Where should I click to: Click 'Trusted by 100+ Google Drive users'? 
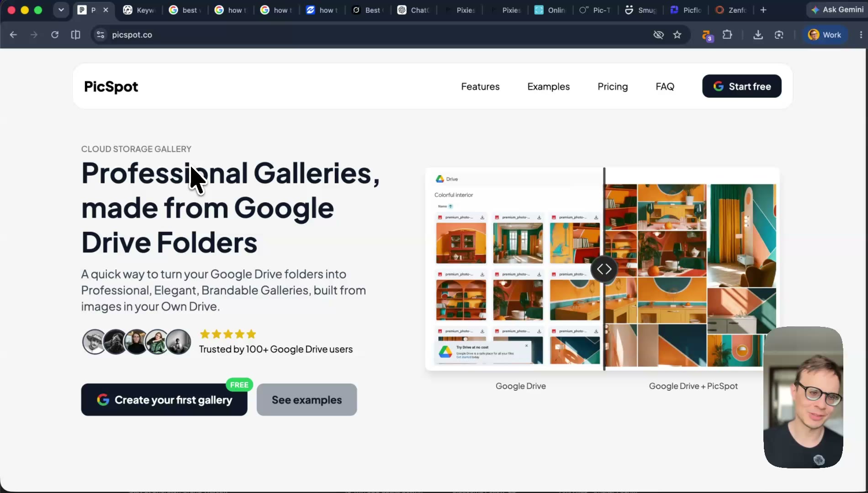(x=275, y=349)
